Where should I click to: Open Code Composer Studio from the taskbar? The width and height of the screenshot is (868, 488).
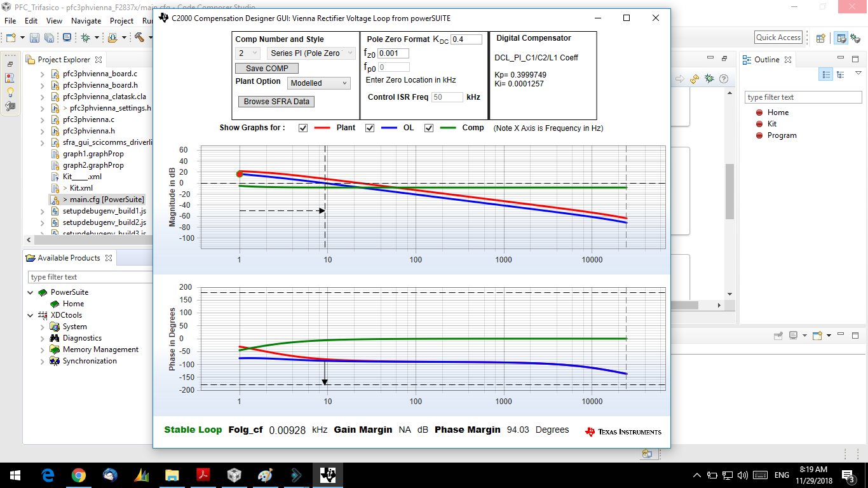[x=327, y=475]
